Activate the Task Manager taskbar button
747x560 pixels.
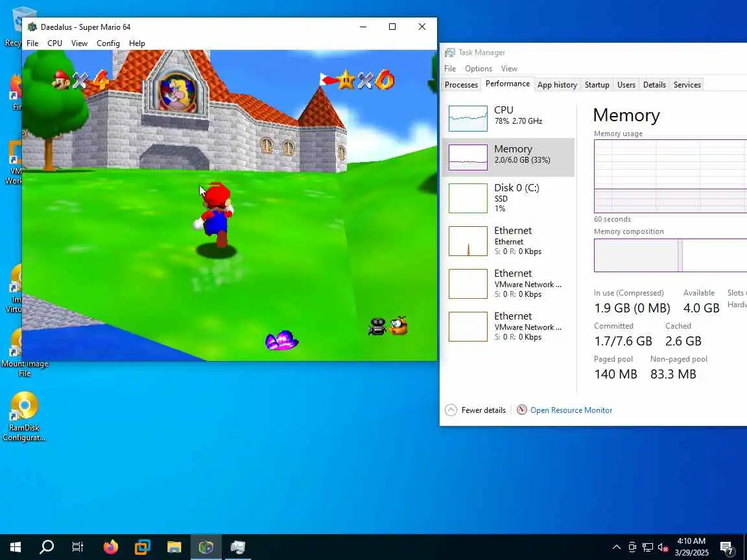[238, 547]
